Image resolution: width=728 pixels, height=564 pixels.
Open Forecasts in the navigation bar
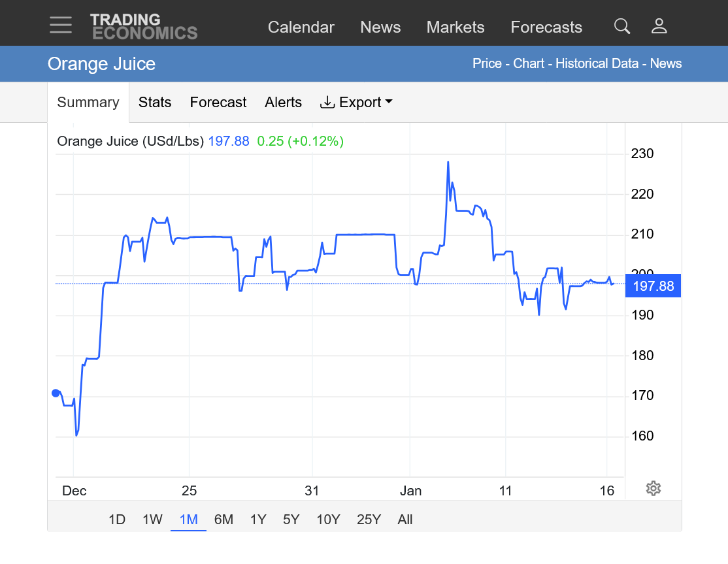click(546, 27)
